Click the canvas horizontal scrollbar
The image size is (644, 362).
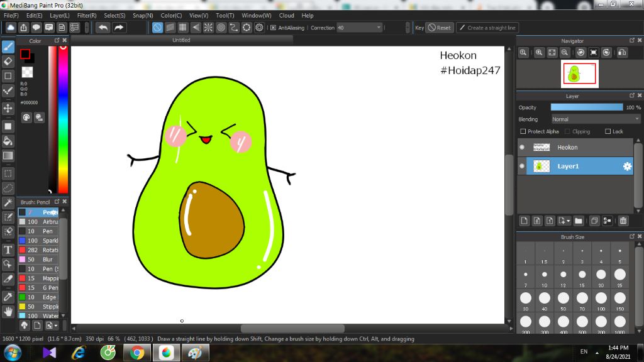coord(292,328)
